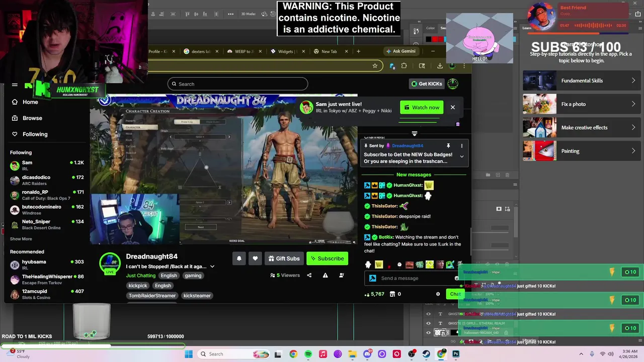Click Watch now on Sam notification

(x=422, y=107)
